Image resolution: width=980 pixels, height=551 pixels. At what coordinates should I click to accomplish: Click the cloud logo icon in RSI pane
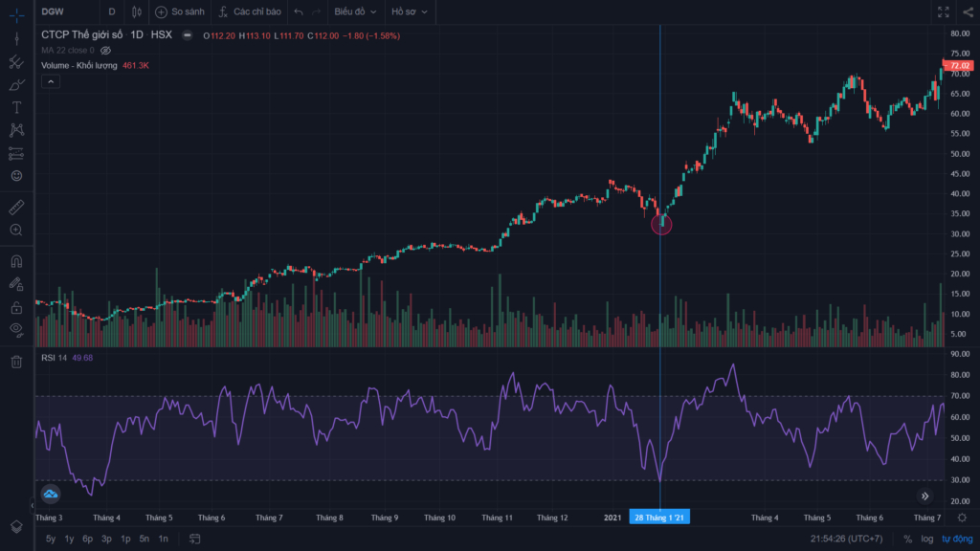point(51,495)
